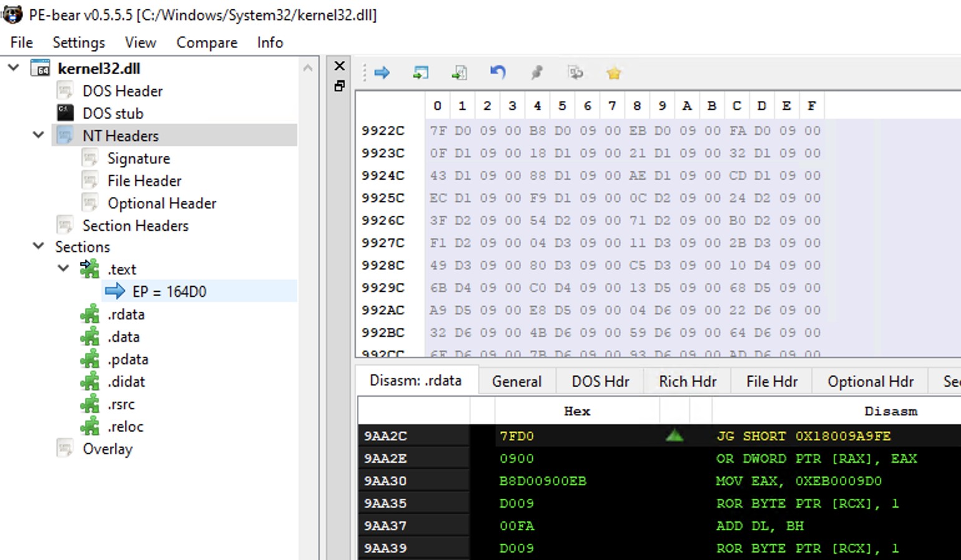961x560 pixels.
Task: Click the page-compare icon in the hex toolbar
Action: (575, 72)
